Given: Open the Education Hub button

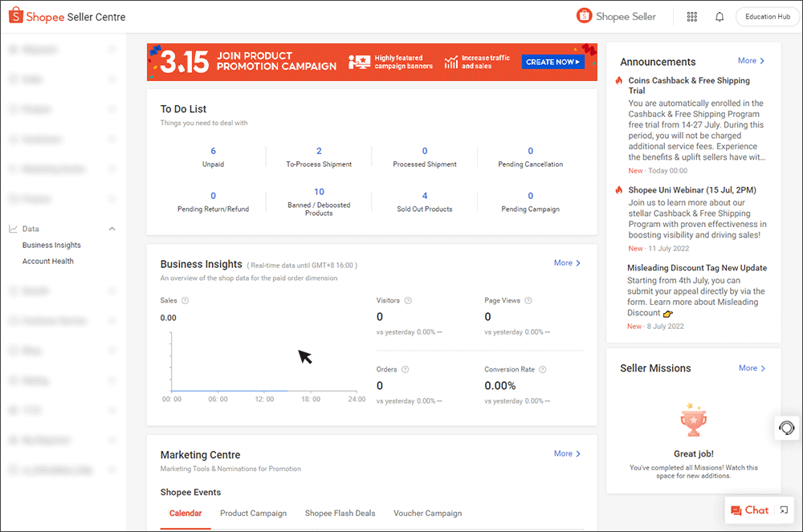Looking at the screenshot, I should [x=767, y=17].
